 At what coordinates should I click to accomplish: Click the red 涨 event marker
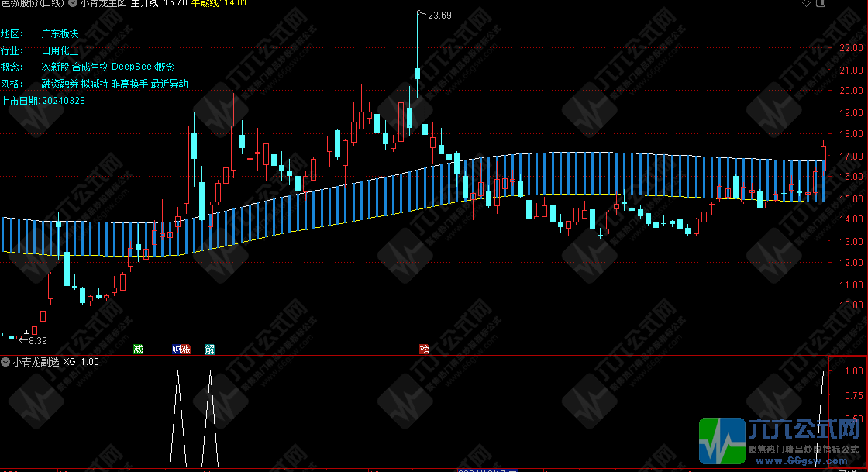click(185, 349)
